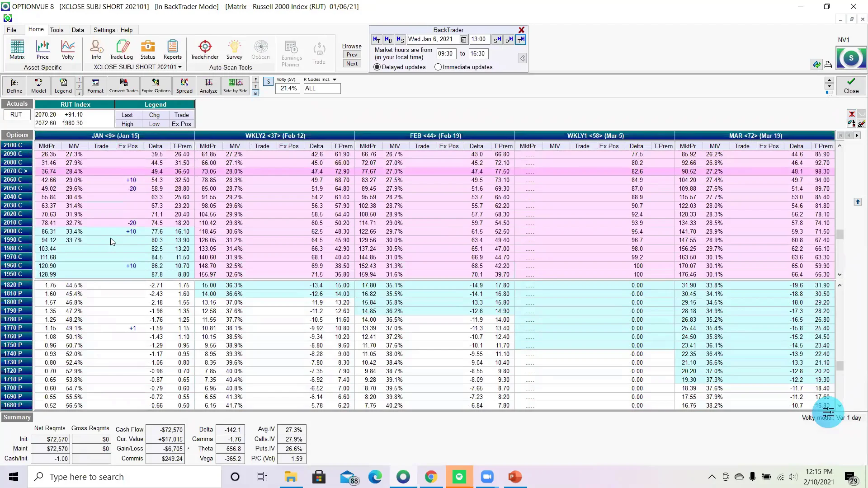This screenshot has width=868, height=488.
Task: Open the R Codes Incl. dropdown arrow
Action: (x=335, y=80)
